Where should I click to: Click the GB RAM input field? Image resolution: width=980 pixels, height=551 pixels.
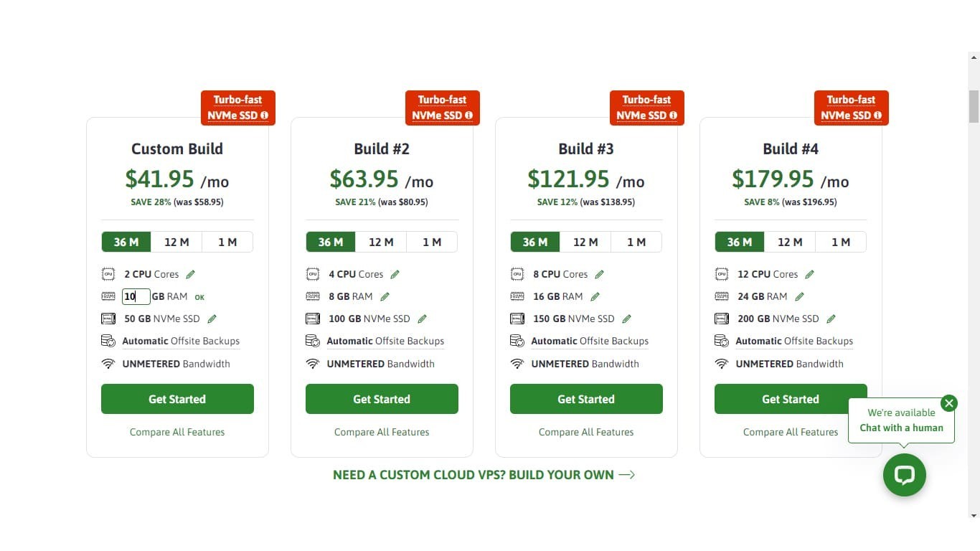[x=136, y=296]
